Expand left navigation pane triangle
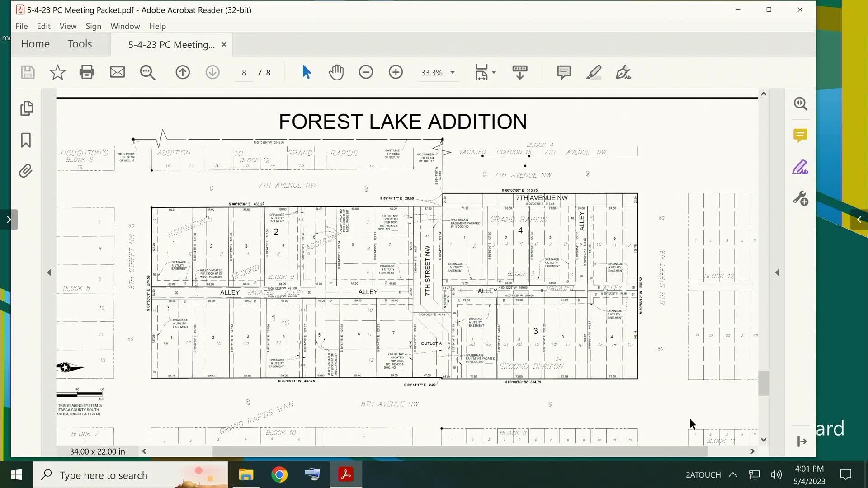 click(49, 272)
